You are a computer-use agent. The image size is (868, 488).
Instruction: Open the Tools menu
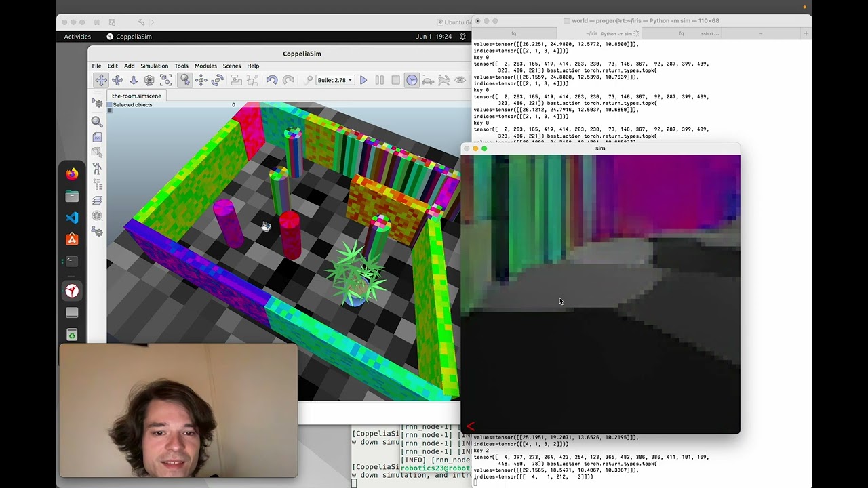181,66
